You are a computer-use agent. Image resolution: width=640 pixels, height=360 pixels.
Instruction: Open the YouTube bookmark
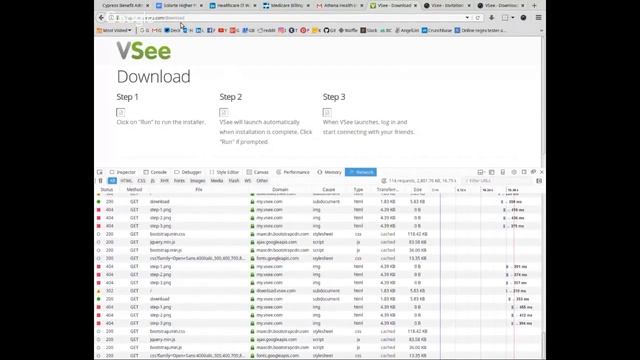point(222,30)
